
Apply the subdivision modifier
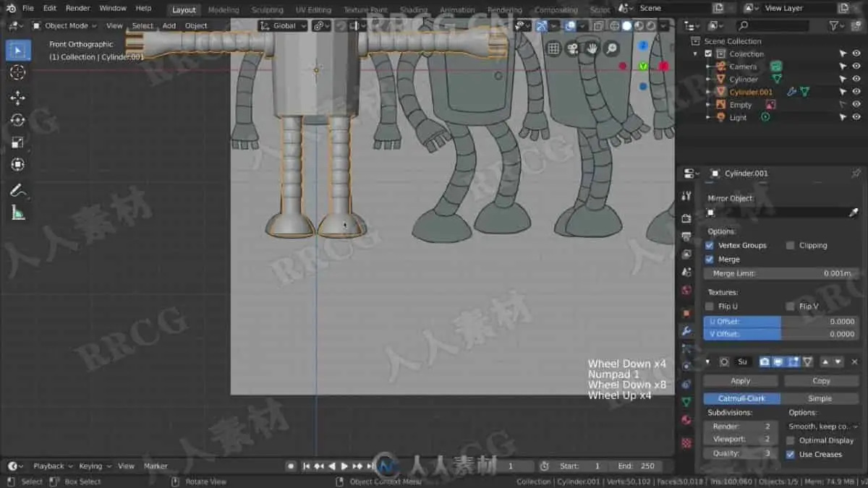coord(741,381)
